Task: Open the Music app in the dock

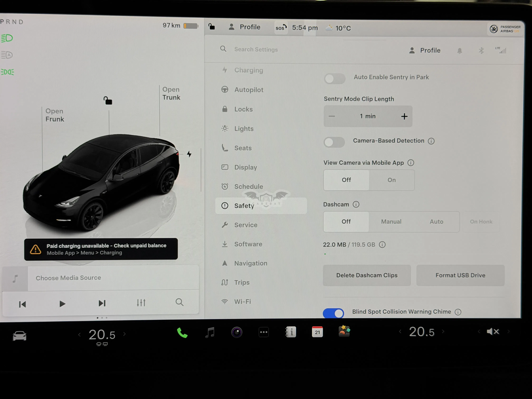Action: click(x=210, y=332)
